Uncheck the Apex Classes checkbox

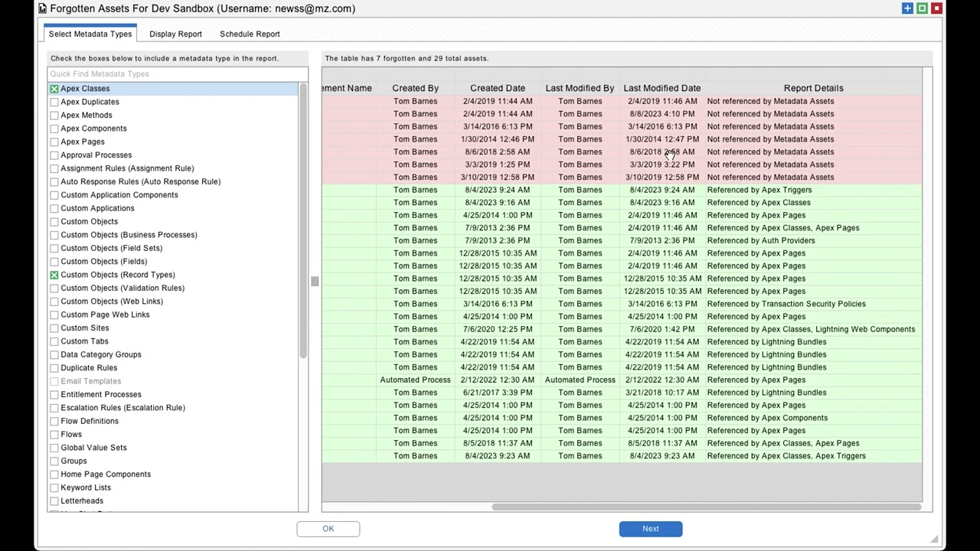coord(54,89)
